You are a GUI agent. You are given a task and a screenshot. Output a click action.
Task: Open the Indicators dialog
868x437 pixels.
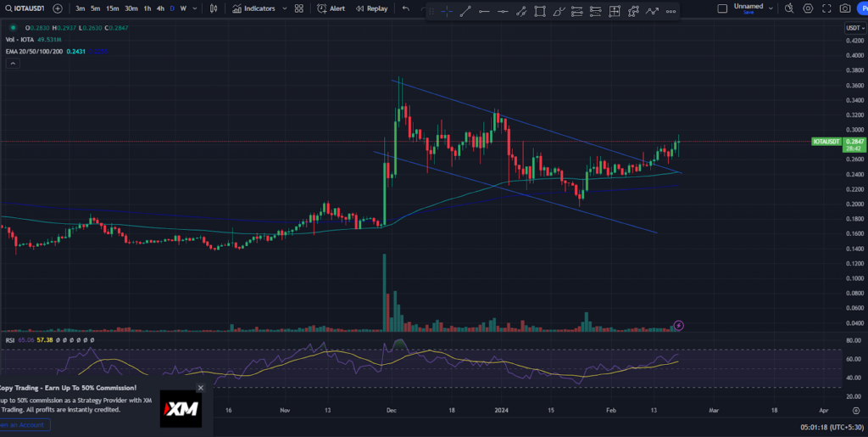[253, 8]
